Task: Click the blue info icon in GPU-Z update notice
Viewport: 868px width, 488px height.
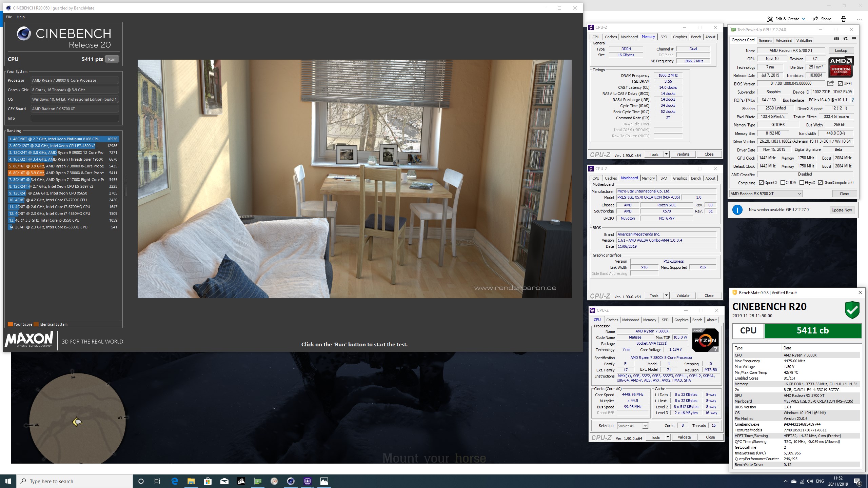Action: [x=737, y=210]
